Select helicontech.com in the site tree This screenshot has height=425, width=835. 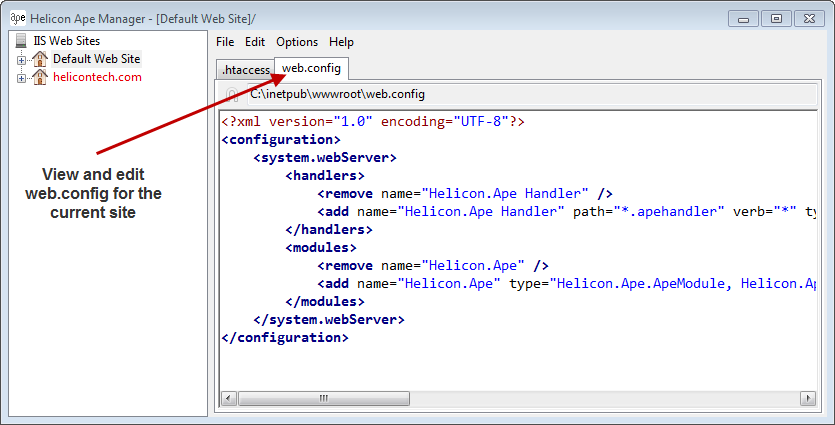click(97, 77)
